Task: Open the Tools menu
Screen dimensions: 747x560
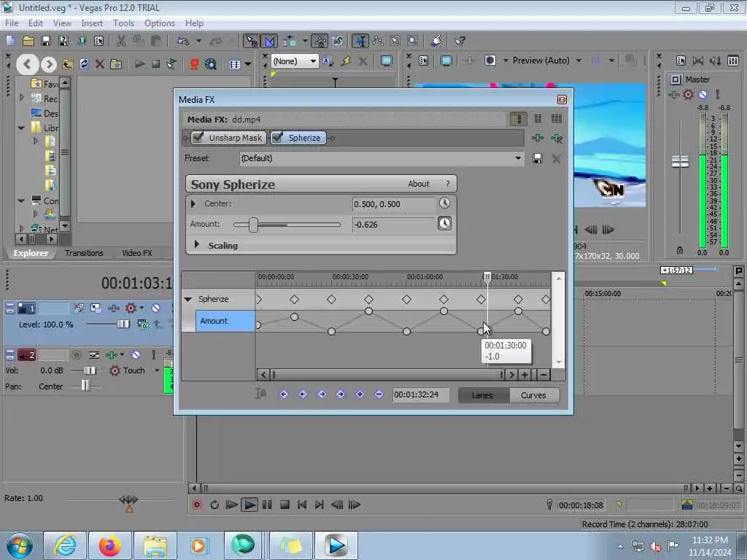Action: tap(123, 23)
